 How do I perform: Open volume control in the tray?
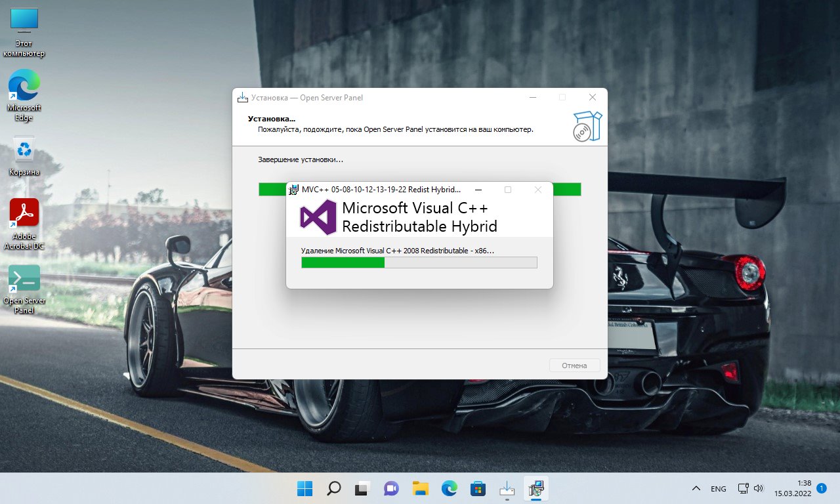[759, 488]
